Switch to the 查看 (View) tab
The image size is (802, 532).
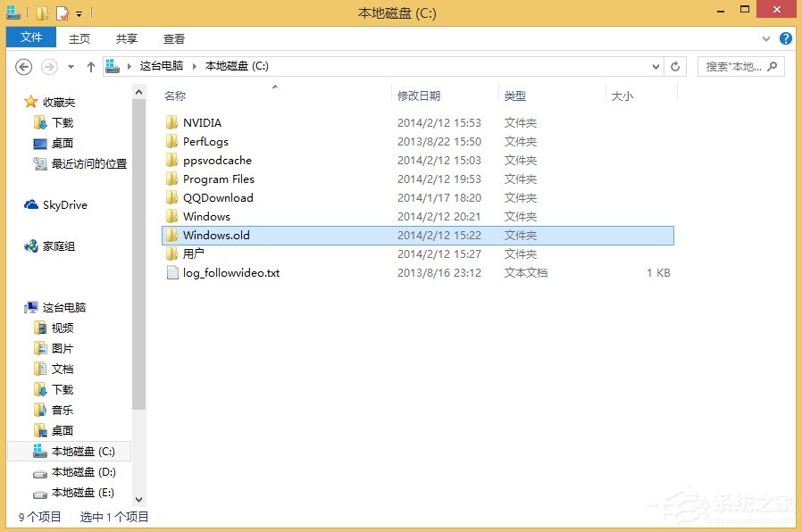coord(173,37)
